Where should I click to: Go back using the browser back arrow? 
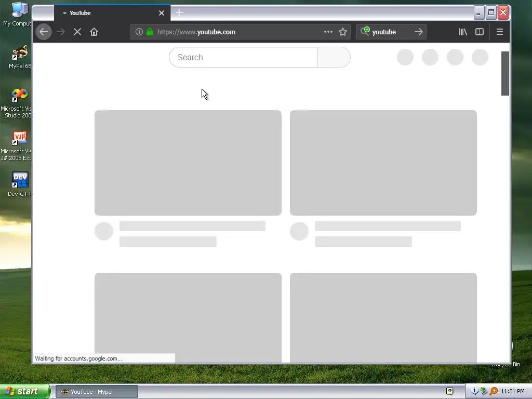44,32
